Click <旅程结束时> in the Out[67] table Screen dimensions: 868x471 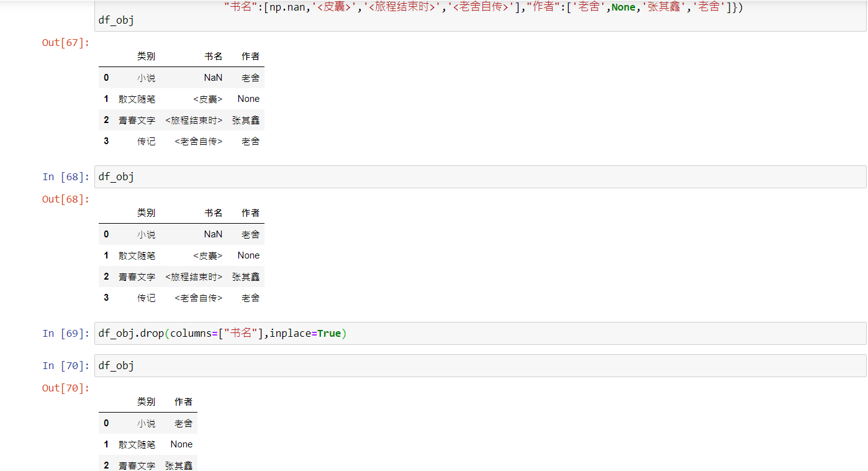[x=194, y=120]
